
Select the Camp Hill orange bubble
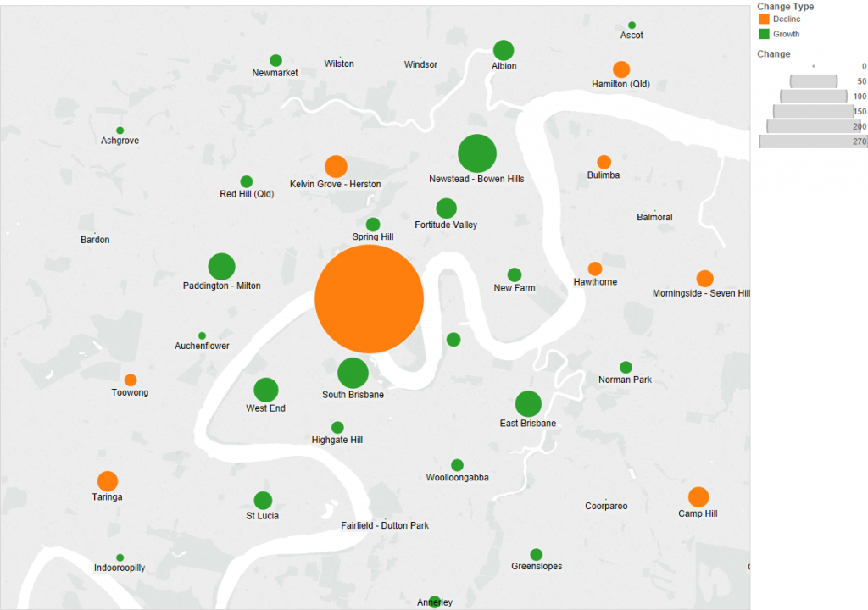tap(698, 496)
